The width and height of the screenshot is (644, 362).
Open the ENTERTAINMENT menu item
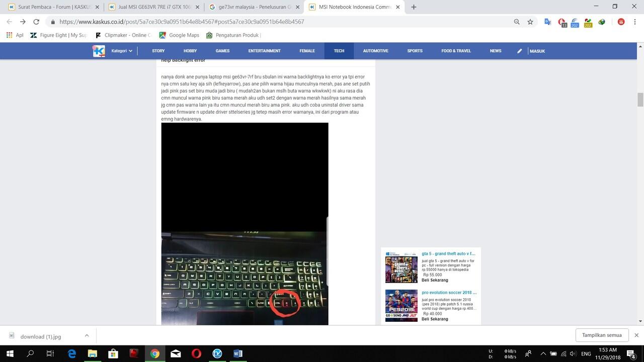(x=264, y=51)
